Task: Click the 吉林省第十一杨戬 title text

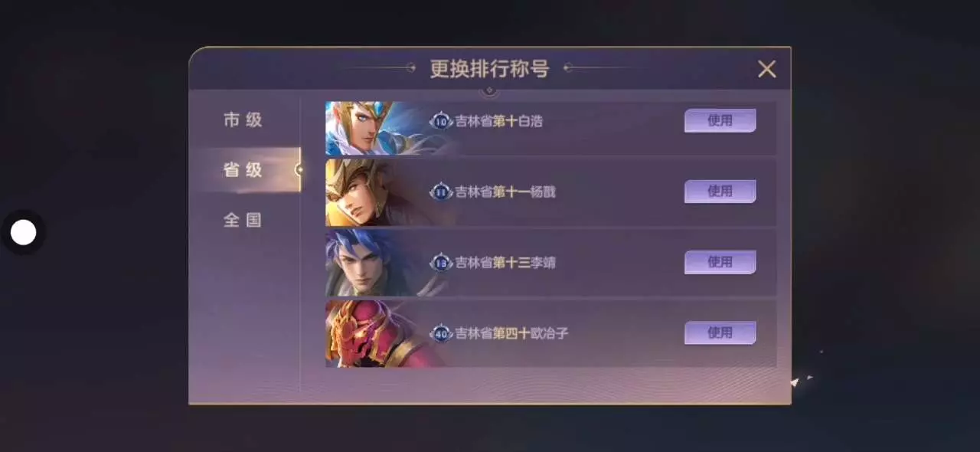Action: click(x=505, y=192)
